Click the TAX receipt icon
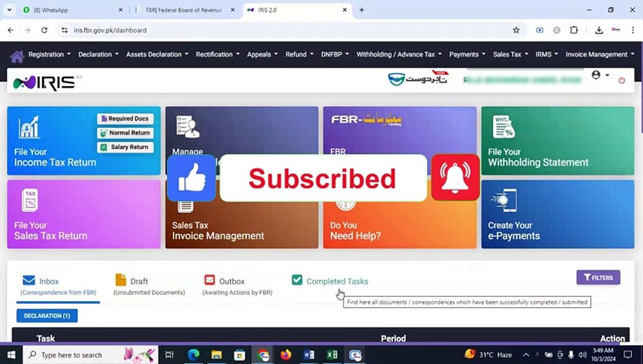 click(x=30, y=200)
